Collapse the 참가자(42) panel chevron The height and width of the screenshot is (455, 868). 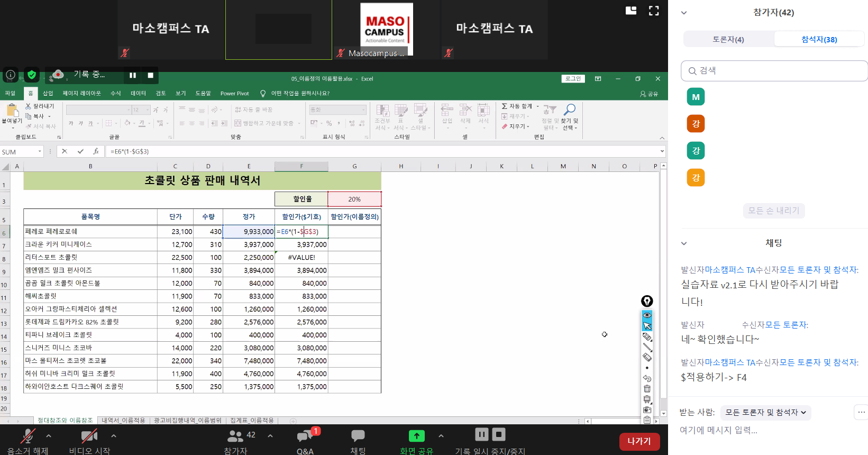pos(684,13)
